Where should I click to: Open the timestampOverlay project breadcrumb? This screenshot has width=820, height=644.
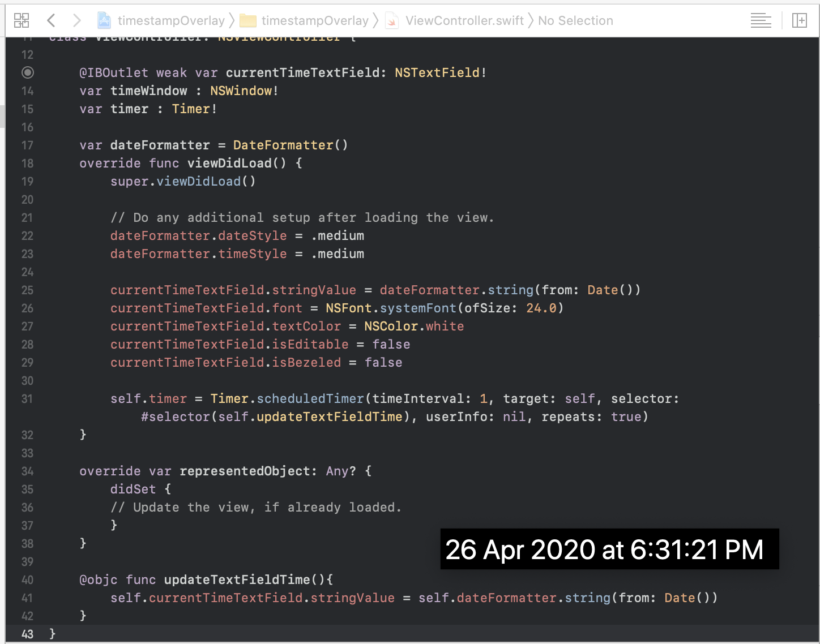coord(171,21)
